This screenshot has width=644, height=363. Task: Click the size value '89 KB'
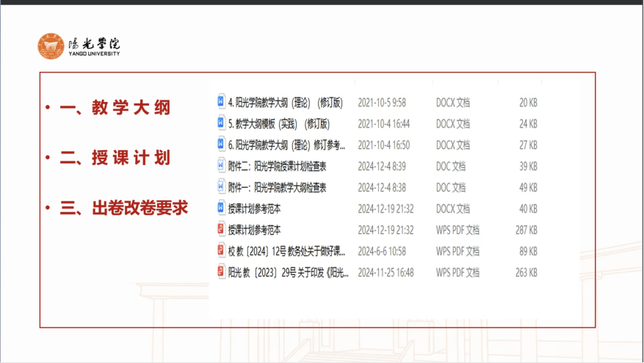click(528, 252)
